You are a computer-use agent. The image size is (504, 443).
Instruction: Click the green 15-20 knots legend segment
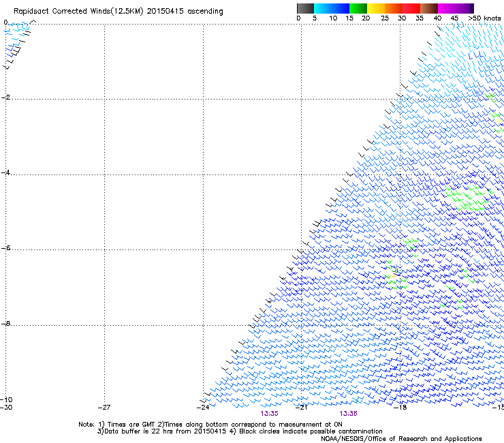358,8
